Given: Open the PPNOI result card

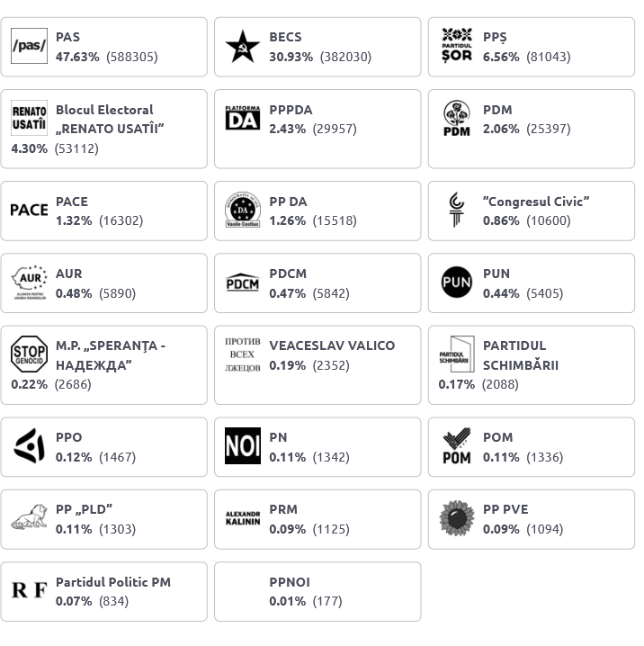Looking at the screenshot, I should coord(318,592).
